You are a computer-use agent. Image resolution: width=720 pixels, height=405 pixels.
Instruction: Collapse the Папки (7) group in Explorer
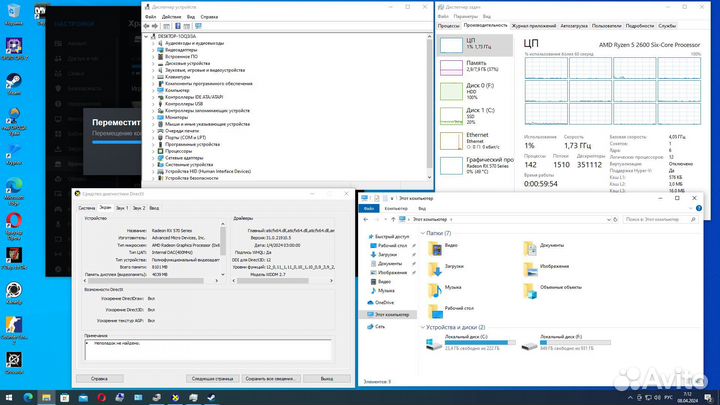pyautogui.click(x=423, y=233)
